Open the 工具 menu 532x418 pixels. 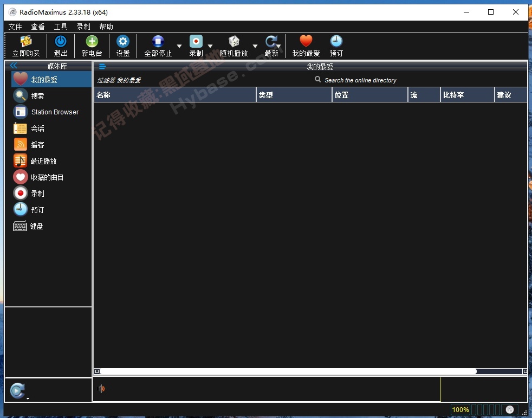[x=60, y=27]
